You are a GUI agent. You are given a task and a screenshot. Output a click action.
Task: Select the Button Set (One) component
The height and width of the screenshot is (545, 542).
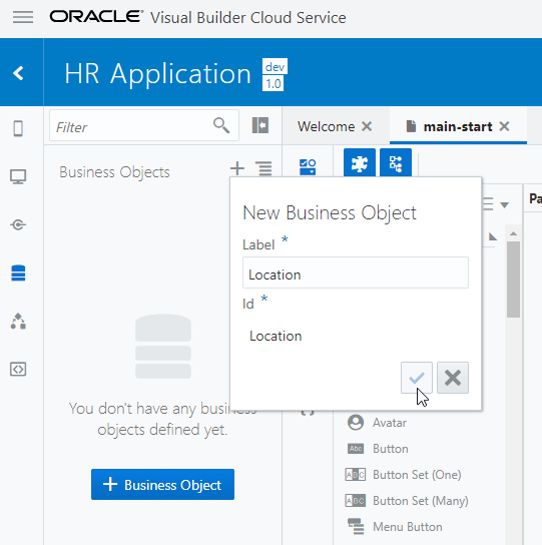[403, 475]
